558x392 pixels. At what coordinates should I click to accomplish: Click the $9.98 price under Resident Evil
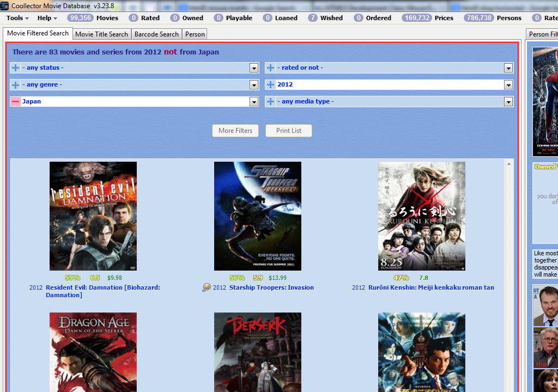pos(114,278)
